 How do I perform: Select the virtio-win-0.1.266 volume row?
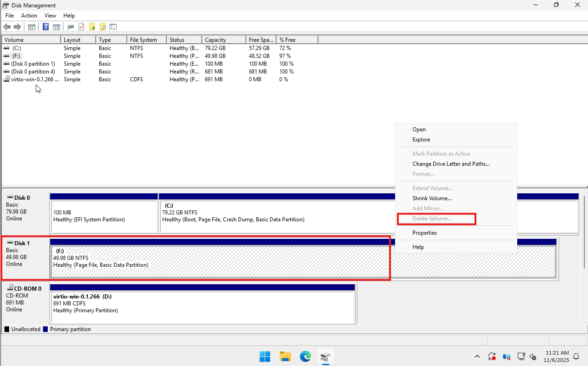click(x=32, y=79)
